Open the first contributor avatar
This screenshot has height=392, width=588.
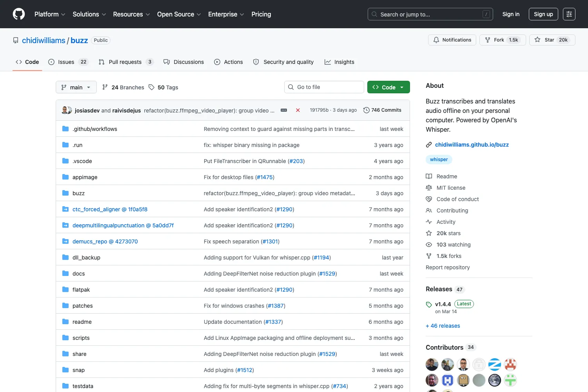432,365
